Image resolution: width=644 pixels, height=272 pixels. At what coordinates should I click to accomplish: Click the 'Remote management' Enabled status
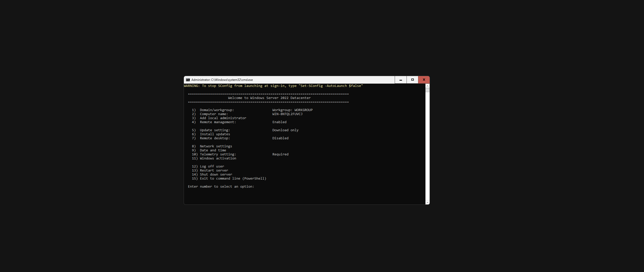pos(279,122)
